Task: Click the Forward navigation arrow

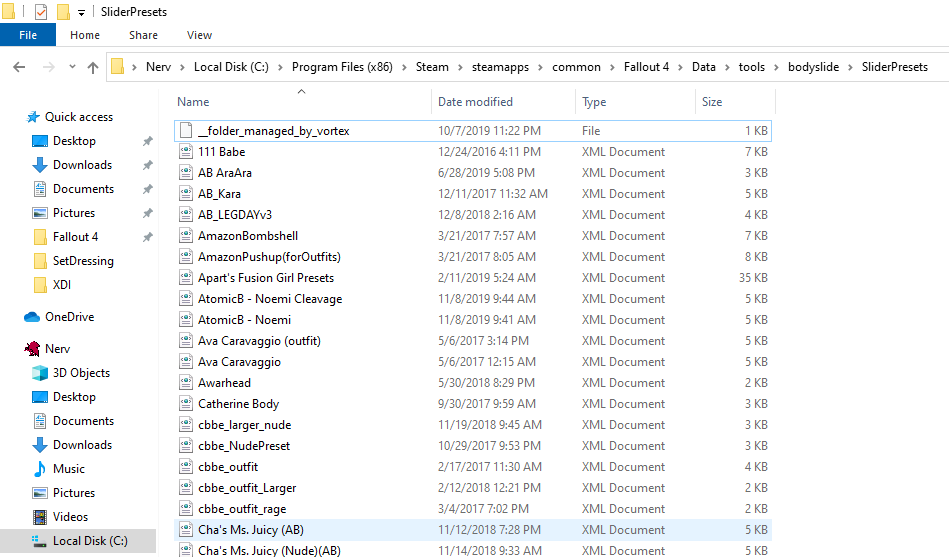Action: tap(48, 67)
